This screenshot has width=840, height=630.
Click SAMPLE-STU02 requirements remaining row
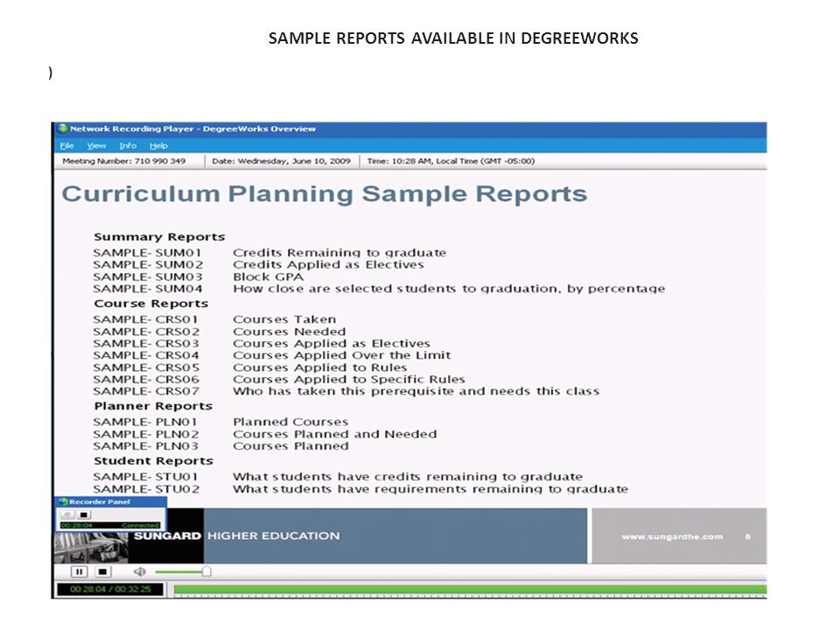tap(360, 489)
